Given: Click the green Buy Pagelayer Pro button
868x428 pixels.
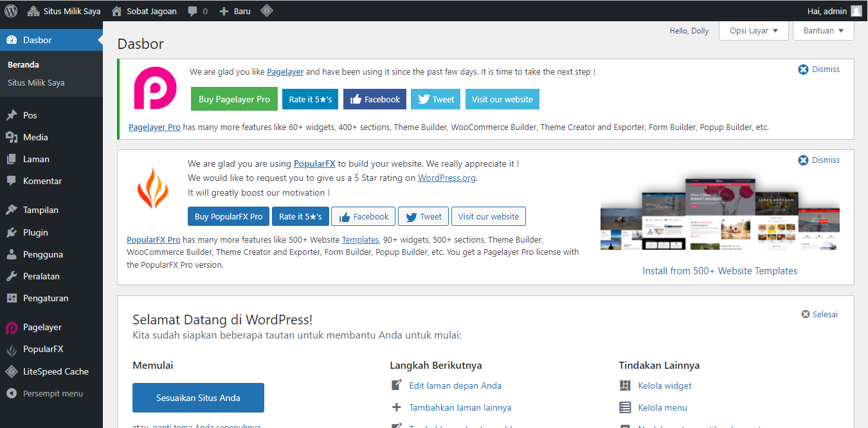Looking at the screenshot, I should [x=234, y=99].
